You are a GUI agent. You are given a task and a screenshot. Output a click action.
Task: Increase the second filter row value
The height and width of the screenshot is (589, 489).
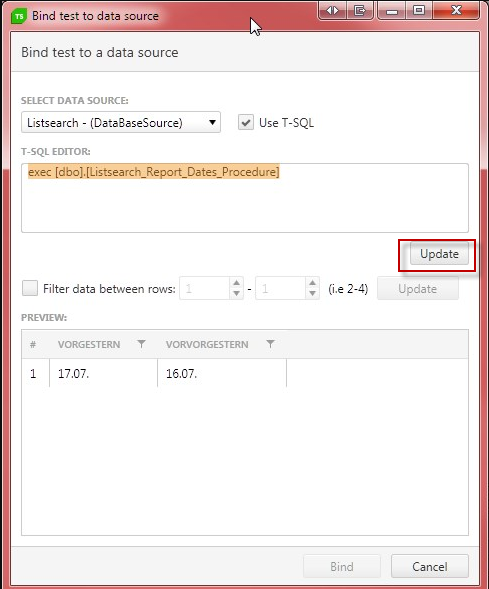312,283
